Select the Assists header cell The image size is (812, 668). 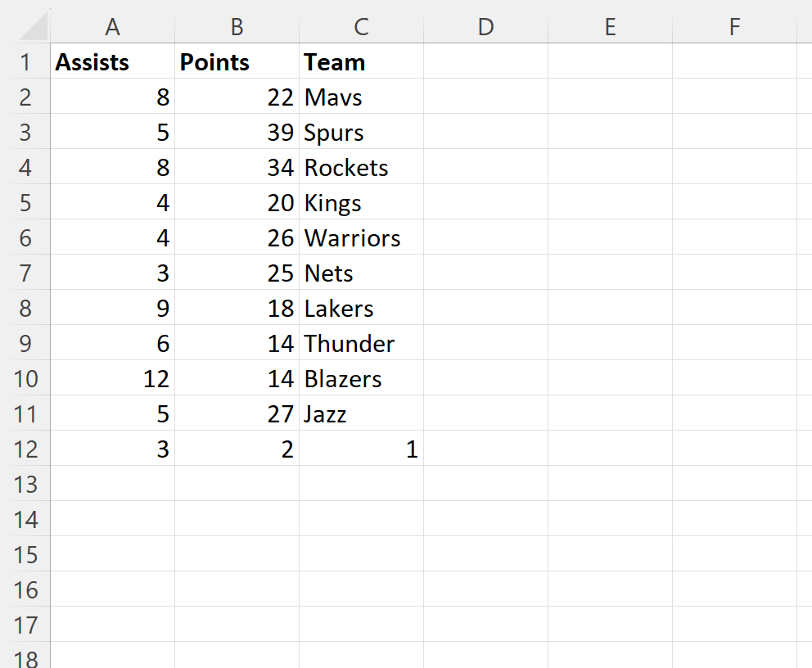[x=113, y=62]
